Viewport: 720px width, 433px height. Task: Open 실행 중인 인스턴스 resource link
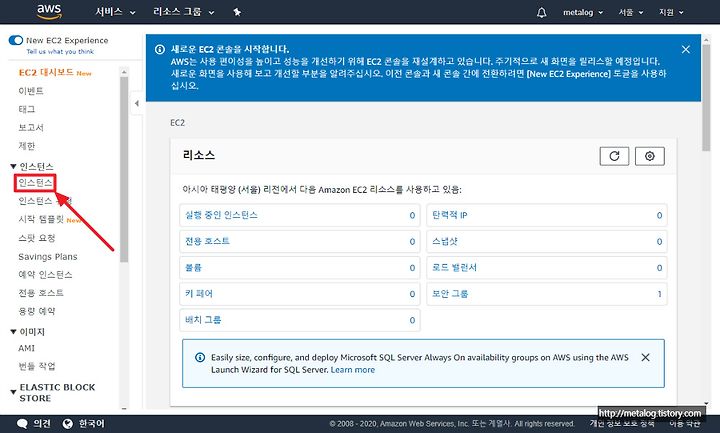pyautogui.click(x=221, y=215)
